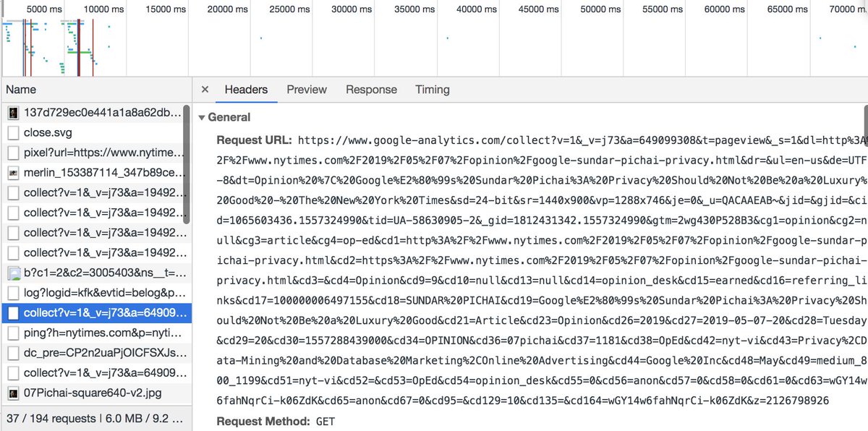This screenshot has width=868, height=431.
Task: Click the file icon beside log?logid=kfk request
Action: click(x=13, y=293)
